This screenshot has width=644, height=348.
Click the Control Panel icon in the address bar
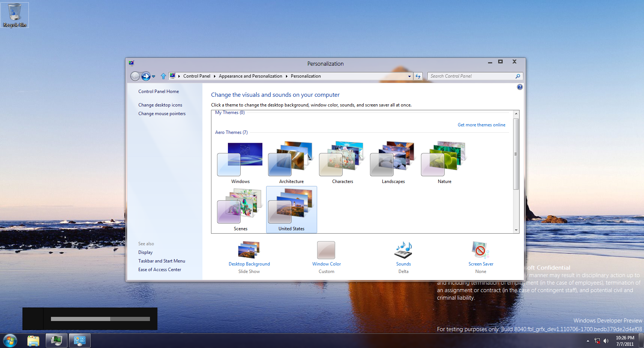coord(172,76)
